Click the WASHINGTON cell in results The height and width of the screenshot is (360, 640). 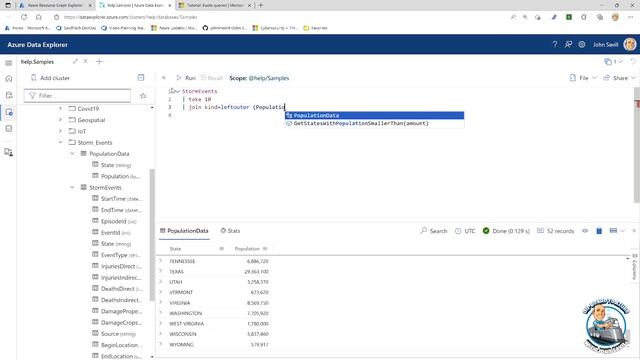[x=186, y=313]
